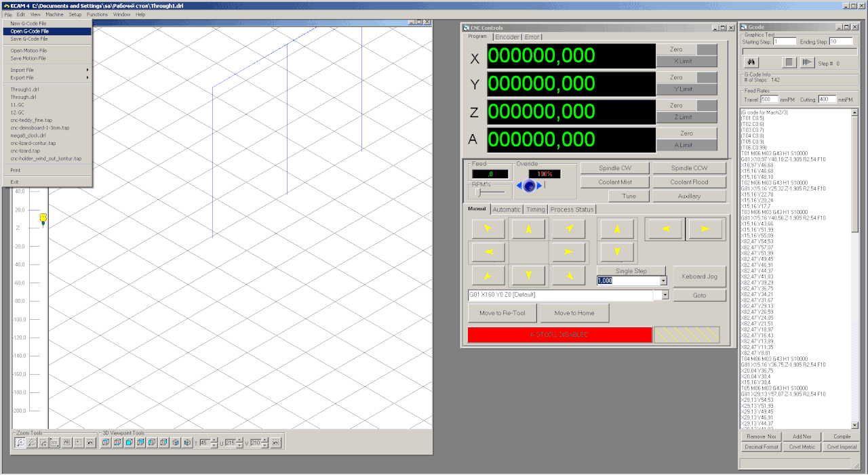Choose New G-Code File menu entry
Viewport: 868px width, 475px height.
[47, 23]
